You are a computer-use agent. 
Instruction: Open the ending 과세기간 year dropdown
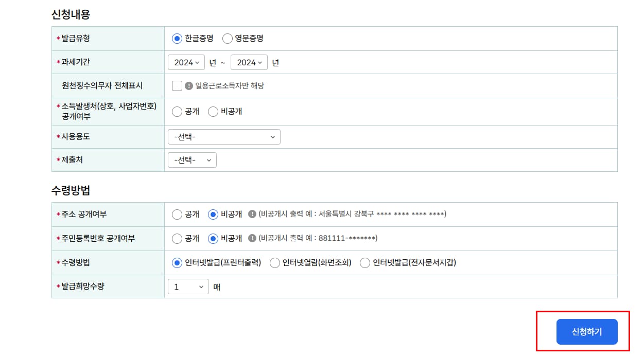coord(249,62)
